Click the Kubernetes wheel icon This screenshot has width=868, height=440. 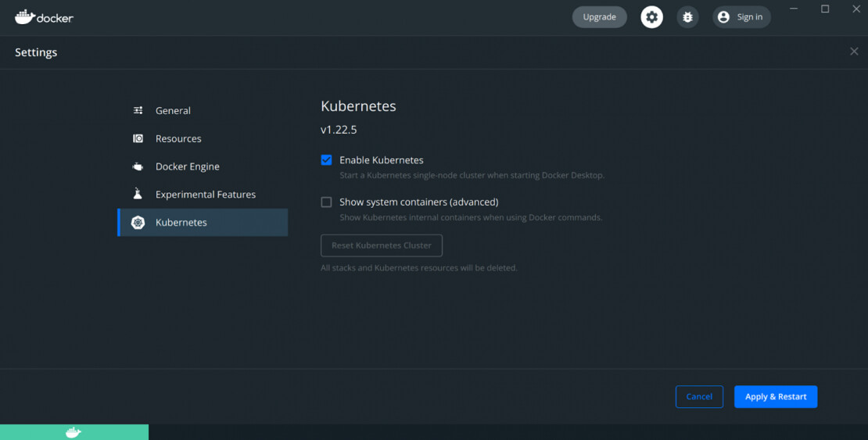point(138,223)
